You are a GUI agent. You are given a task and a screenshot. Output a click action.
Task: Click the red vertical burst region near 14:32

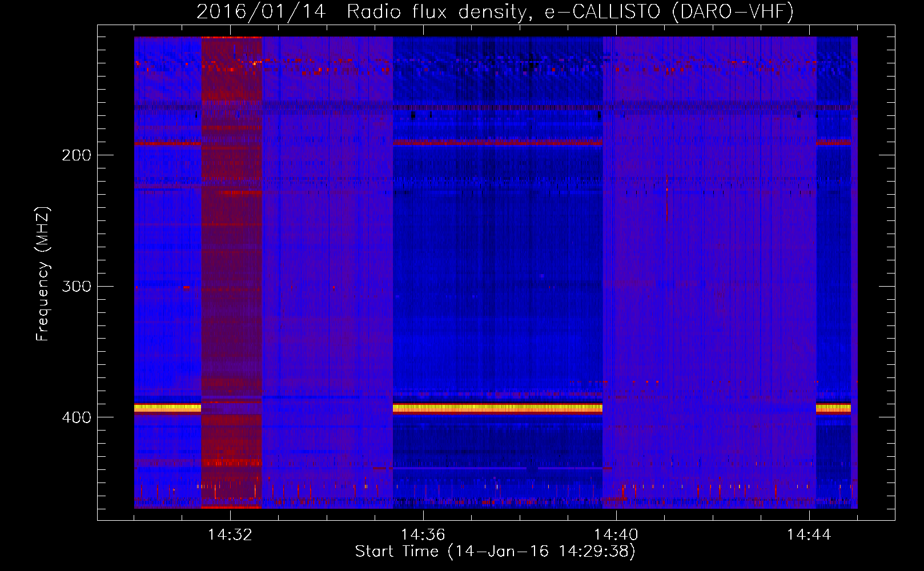[231, 272]
